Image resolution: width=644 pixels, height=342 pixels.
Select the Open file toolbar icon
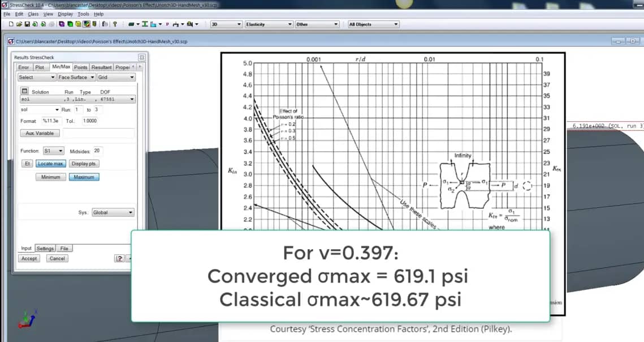19,24
